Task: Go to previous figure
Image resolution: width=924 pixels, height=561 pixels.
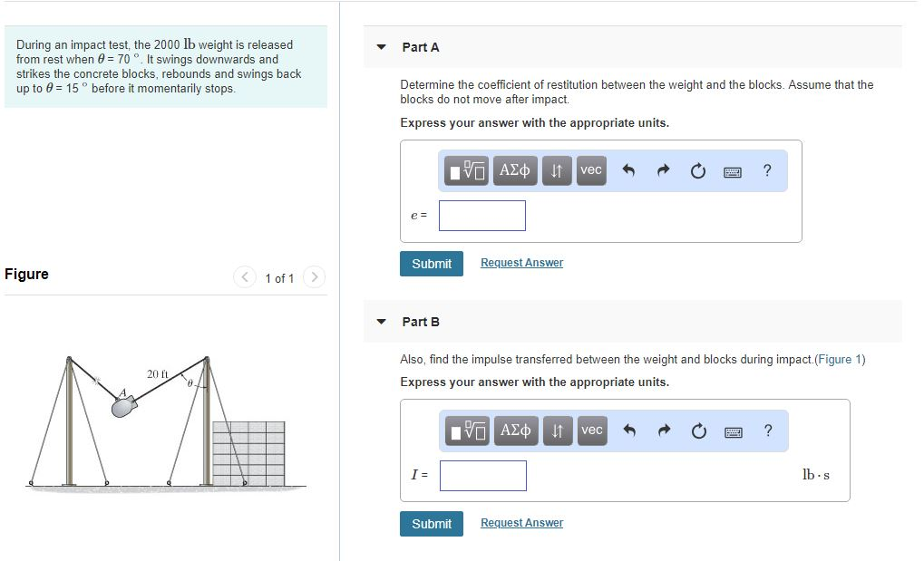Action: (245, 277)
